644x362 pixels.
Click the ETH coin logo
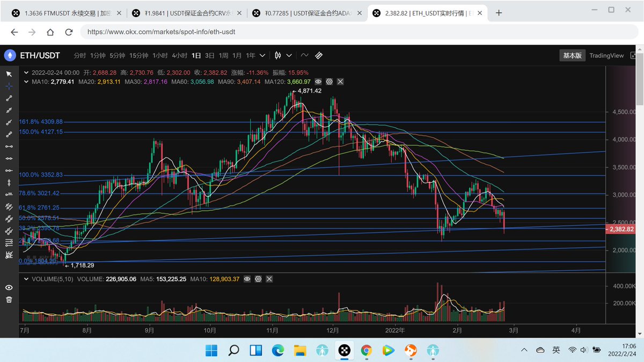(10, 55)
